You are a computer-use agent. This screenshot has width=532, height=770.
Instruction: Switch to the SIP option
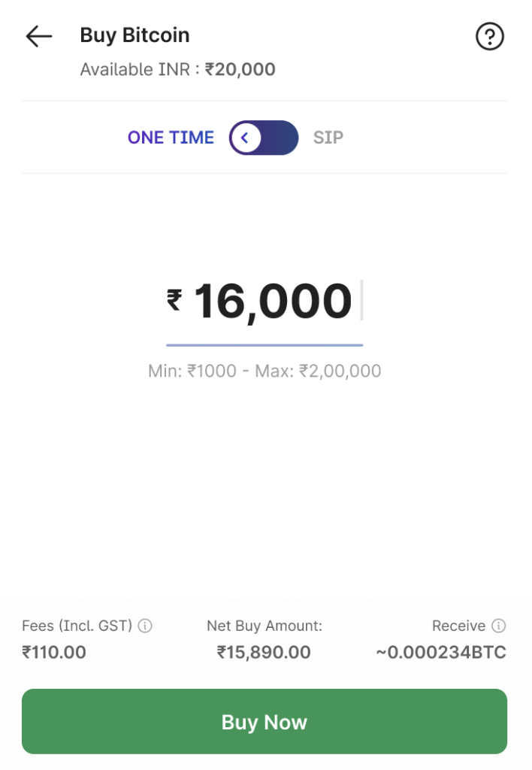328,138
